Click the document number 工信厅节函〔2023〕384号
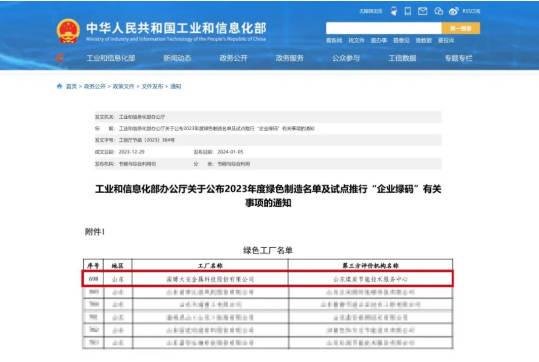Image resolution: width=539 pixels, height=362 pixels. tap(147, 140)
